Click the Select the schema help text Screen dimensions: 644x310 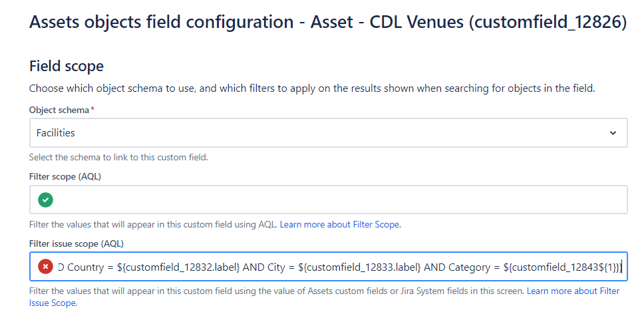pos(118,157)
